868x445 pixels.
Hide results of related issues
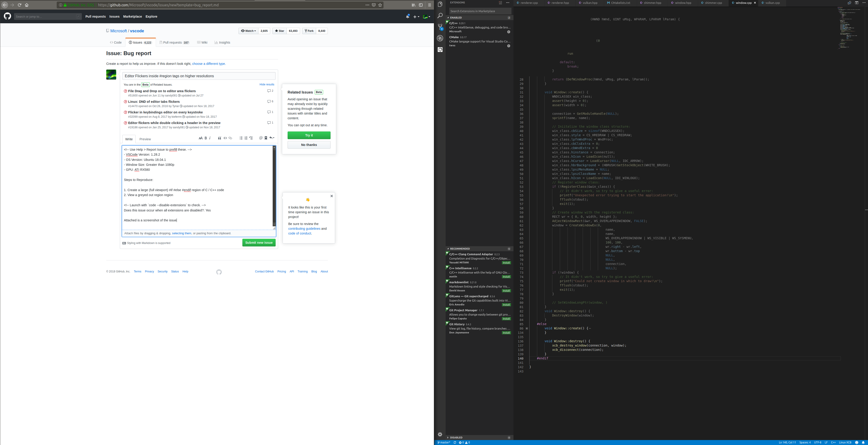pyautogui.click(x=267, y=84)
